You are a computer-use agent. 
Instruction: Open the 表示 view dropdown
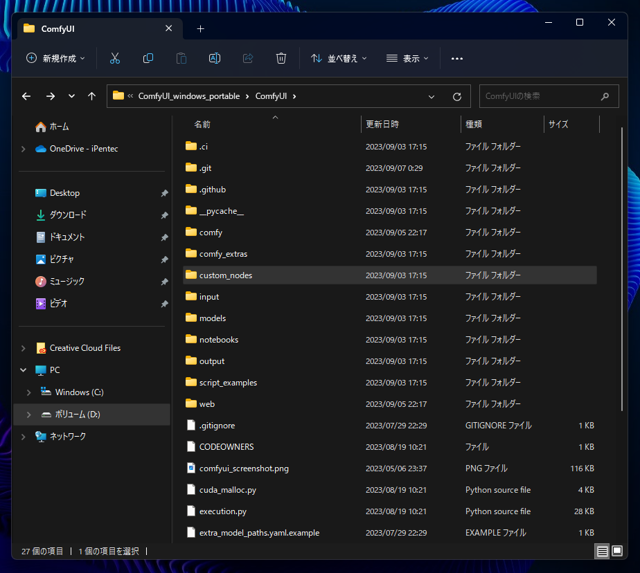[x=407, y=58]
